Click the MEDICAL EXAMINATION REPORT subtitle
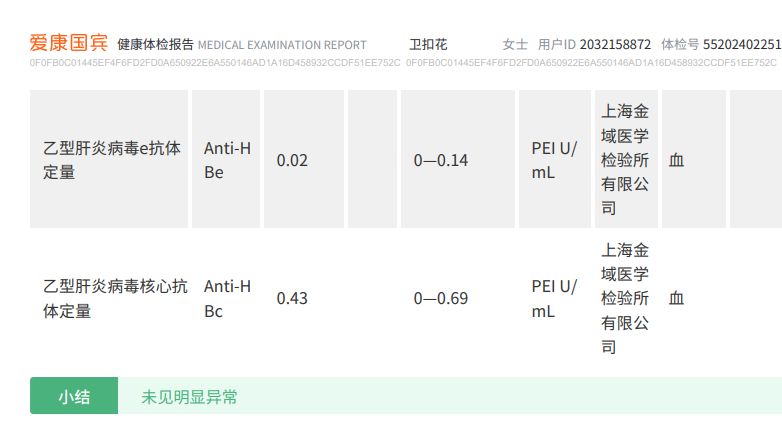Screen dimensions: 782x424 point(282,45)
